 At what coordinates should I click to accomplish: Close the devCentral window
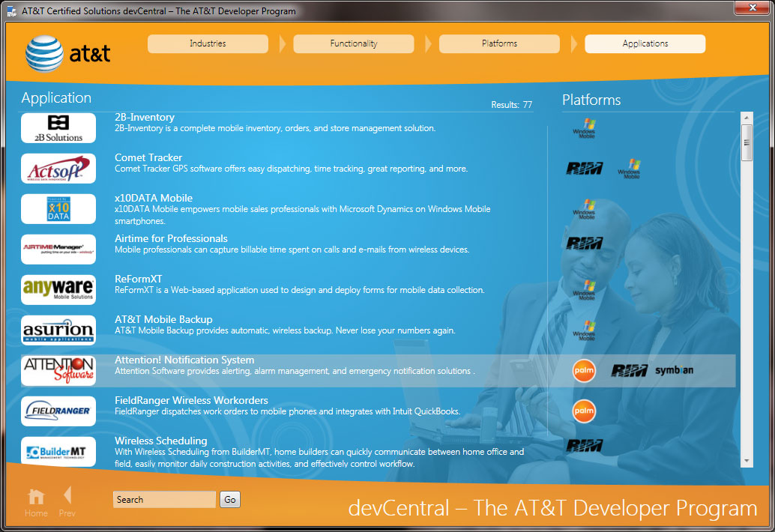click(x=752, y=8)
